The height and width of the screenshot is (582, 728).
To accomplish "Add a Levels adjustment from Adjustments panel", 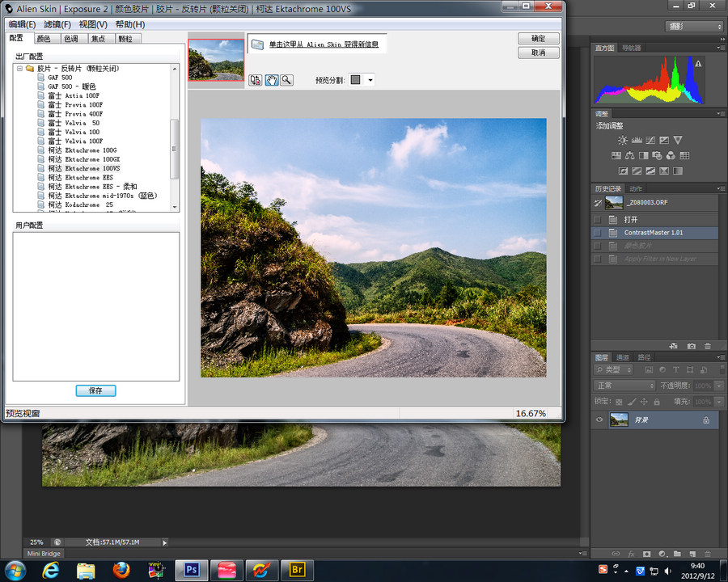I will click(x=636, y=141).
